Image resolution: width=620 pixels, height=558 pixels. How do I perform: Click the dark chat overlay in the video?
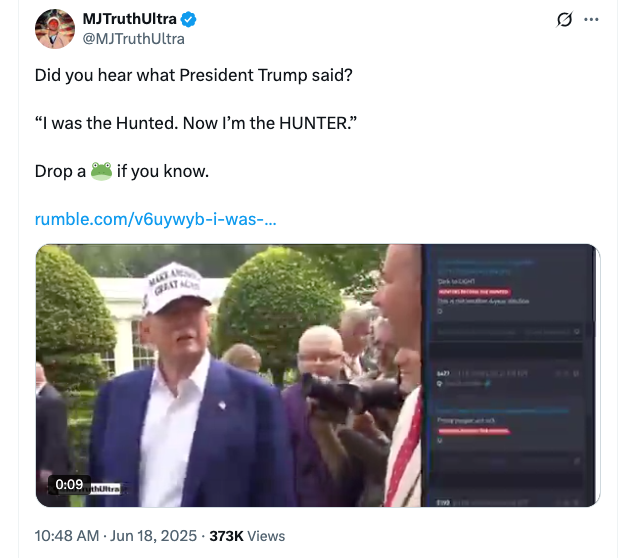point(507,375)
